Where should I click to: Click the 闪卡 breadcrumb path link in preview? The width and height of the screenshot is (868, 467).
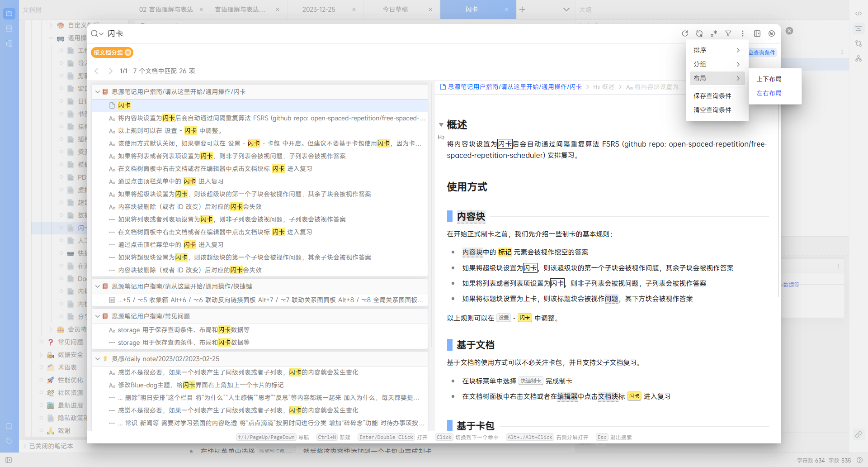[514, 87]
